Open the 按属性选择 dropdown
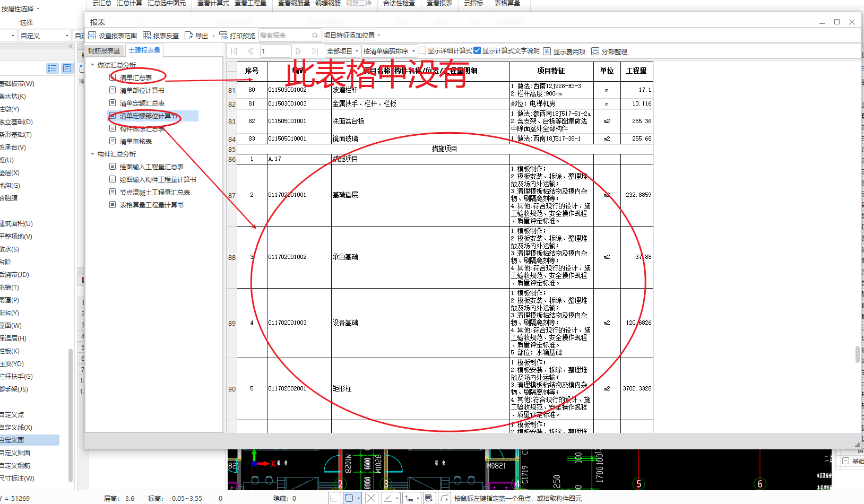The width and height of the screenshot is (864, 504). [x=20, y=9]
